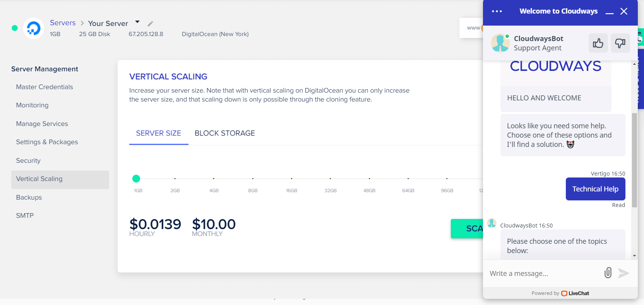Open the Vertical Scaling section

tap(39, 179)
